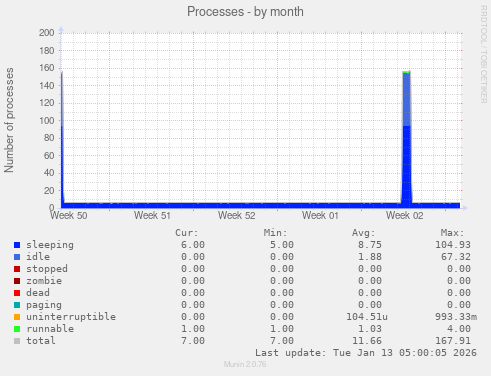Click the total average value 11.66
The height and width of the screenshot is (376, 491).
pyautogui.click(x=367, y=341)
